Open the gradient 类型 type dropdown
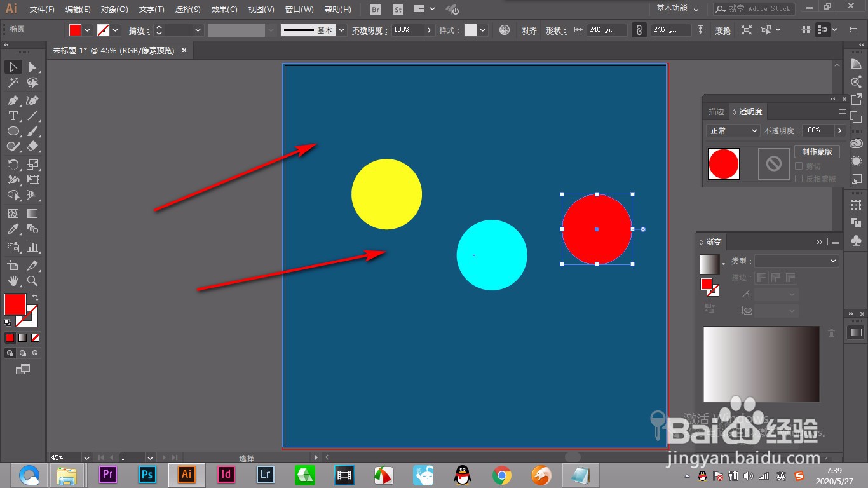This screenshot has width=868, height=488. click(797, 261)
